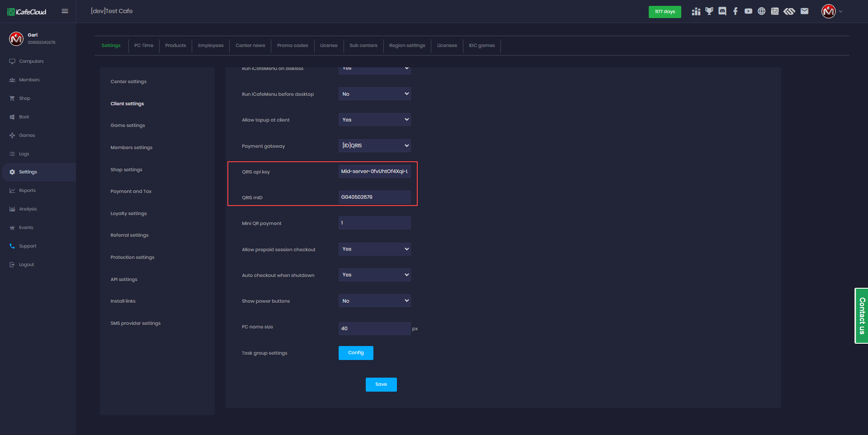
Task: Click the globe website icon
Action: [761, 11]
